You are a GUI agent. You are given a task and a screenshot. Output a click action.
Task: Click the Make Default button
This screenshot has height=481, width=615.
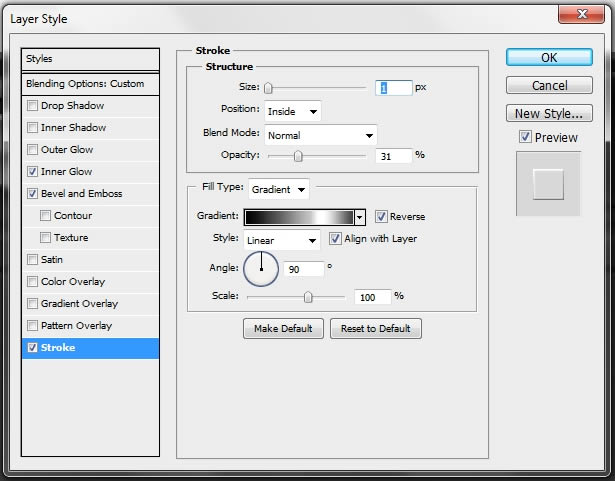click(x=283, y=328)
